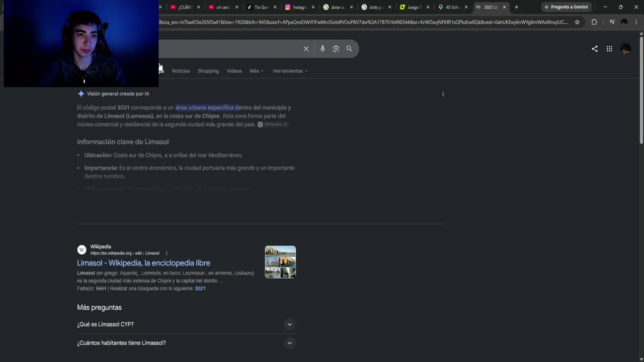Click the '3021' search suggestion link
Viewport: 644px width, 362px height.
[x=200, y=289]
